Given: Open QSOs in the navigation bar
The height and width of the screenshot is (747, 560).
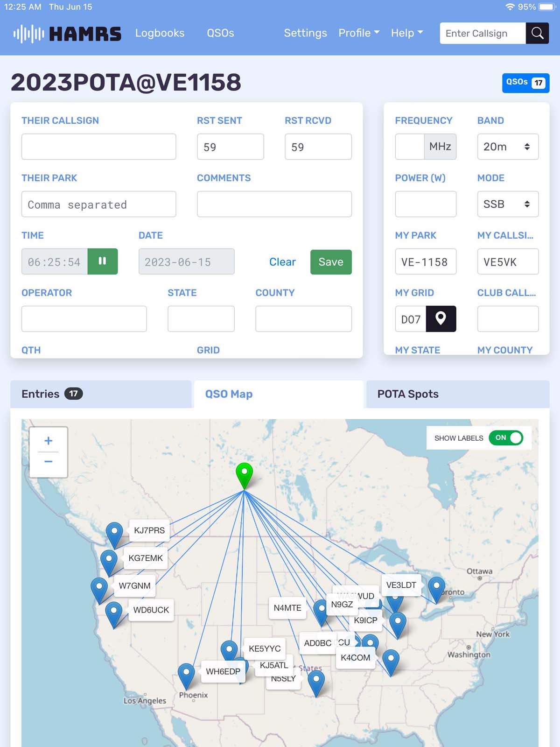Looking at the screenshot, I should pos(220,33).
